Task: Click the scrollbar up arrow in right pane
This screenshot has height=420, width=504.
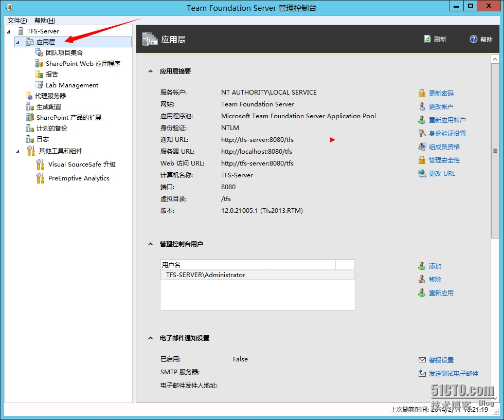Action: (x=495, y=59)
